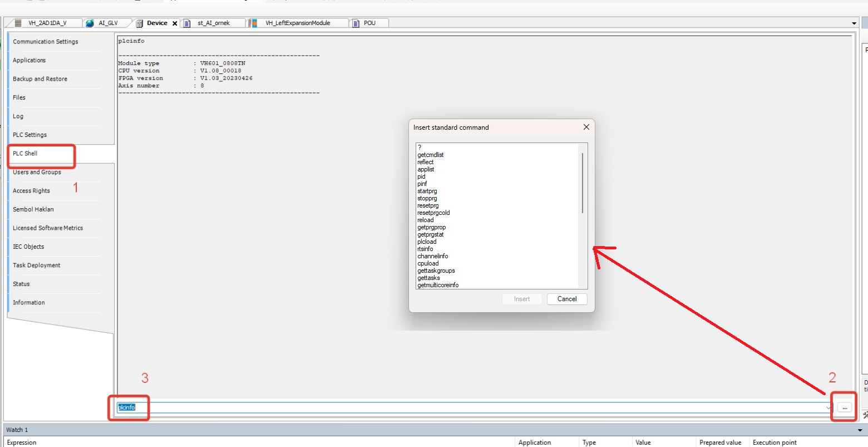Click the plcinfo command input field
This screenshot has width=868, height=447.
(x=445, y=407)
